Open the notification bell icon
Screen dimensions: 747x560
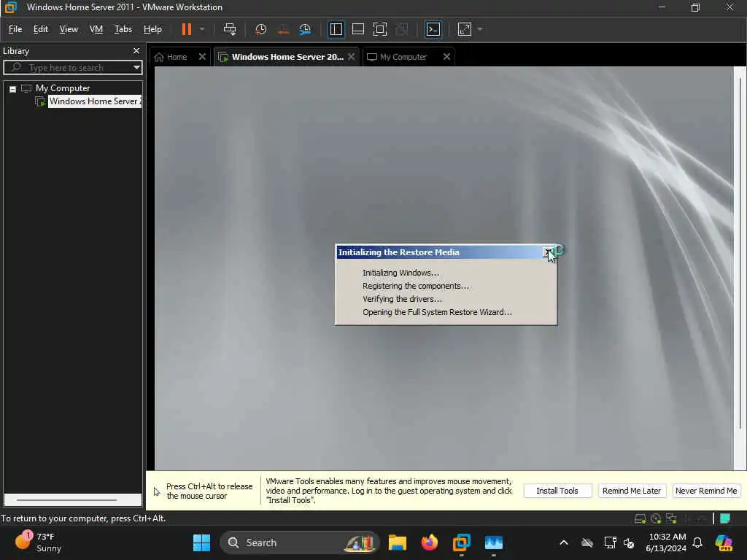pos(697,542)
